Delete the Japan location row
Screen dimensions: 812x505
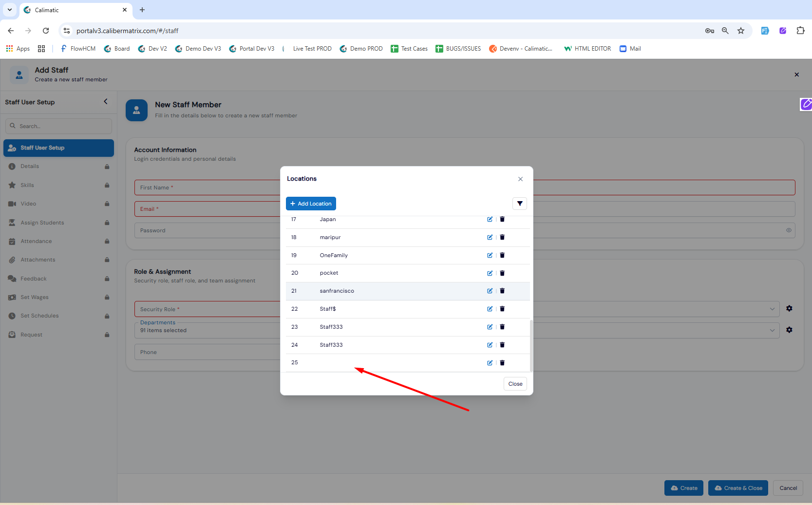[502, 219]
